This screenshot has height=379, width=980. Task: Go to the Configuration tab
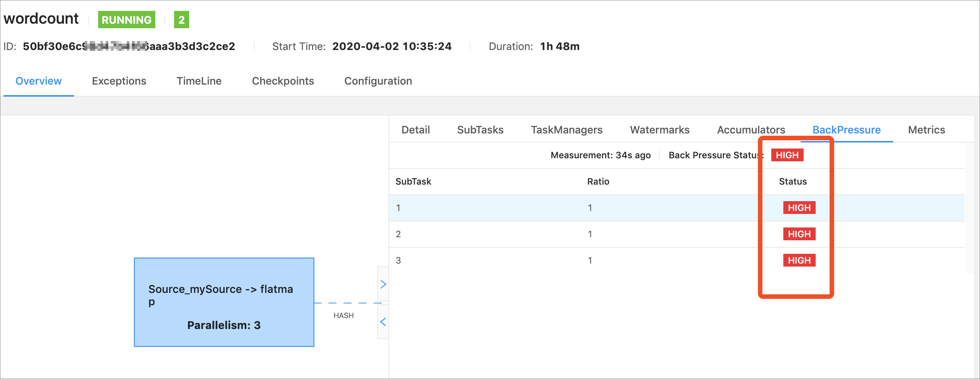[378, 81]
